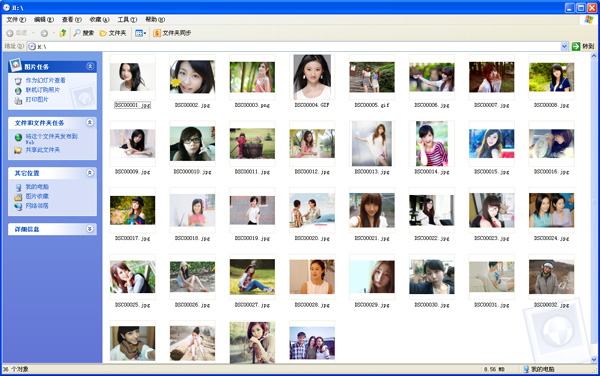600x376 pixels.
Task: Select thumbnail DSC00001.jpg
Action: [132, 77]
